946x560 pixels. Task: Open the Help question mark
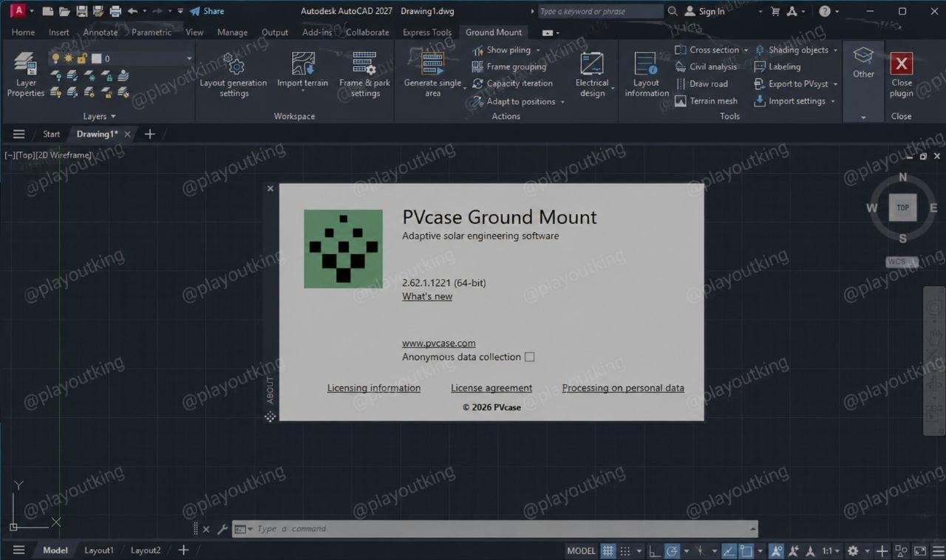[x=825, y=11]
